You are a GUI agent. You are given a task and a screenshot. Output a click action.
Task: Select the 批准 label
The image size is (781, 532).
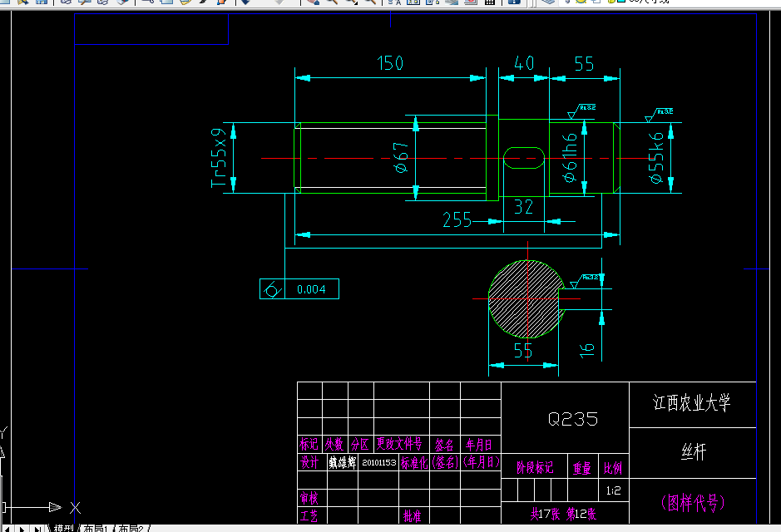coord(412,516)
